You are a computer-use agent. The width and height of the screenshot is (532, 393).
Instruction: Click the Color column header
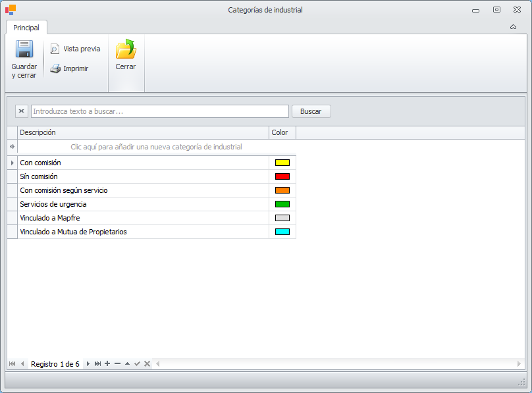pyautogui.click(x=282, y=132)
